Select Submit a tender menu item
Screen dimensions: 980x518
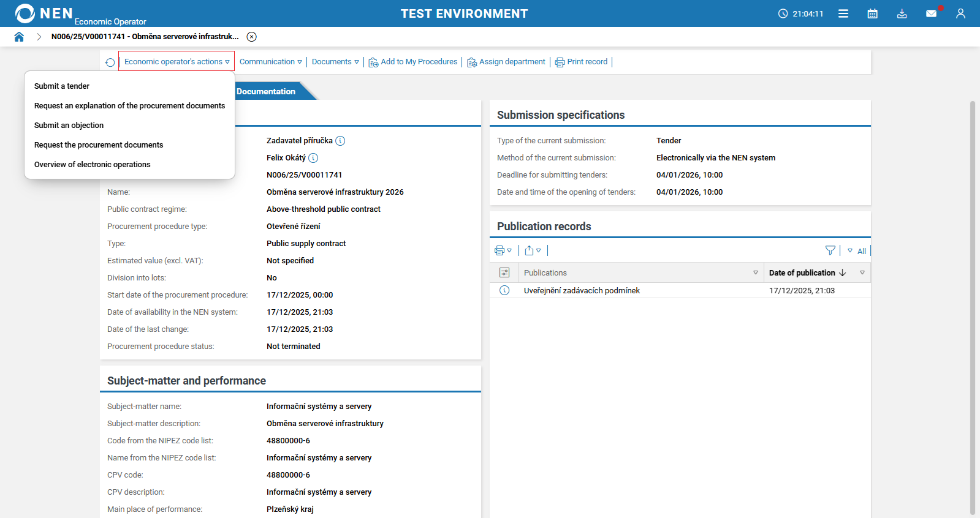click(62, 86)
